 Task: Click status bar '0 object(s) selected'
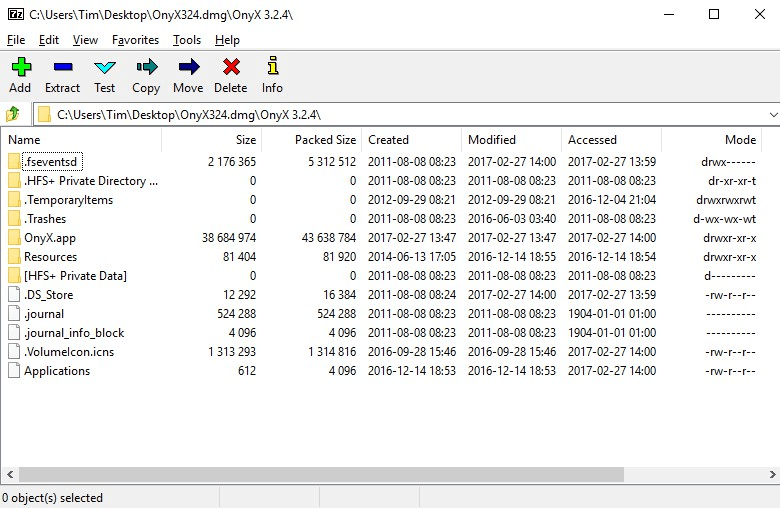click(52, 498)
